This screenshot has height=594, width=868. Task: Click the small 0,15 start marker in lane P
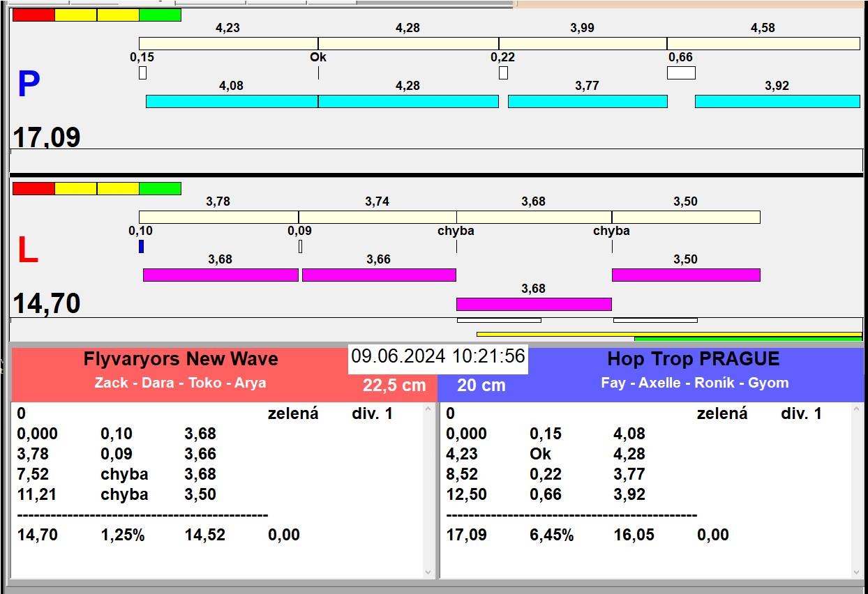[x=142, y=73]
